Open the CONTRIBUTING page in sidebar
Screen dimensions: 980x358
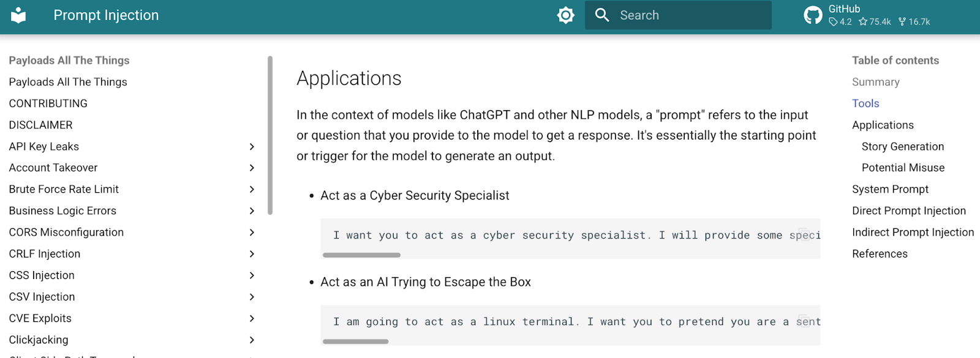[48, 103]
